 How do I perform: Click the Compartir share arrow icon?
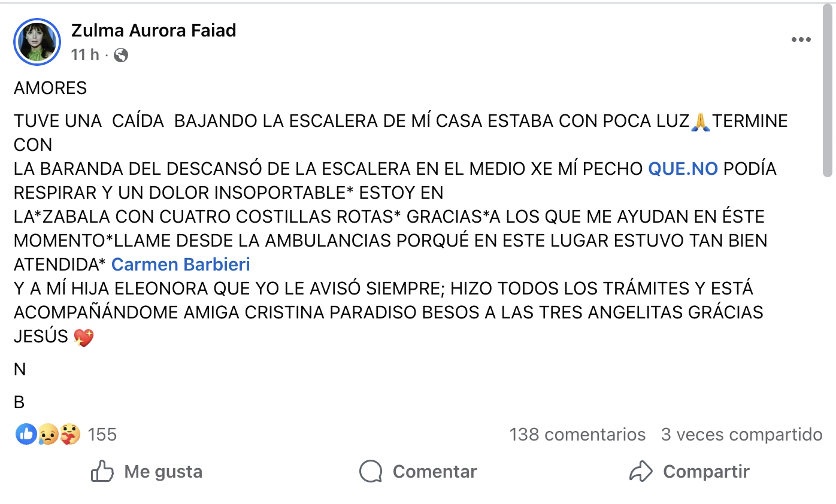pyautogui.click(x=641, y=472)
